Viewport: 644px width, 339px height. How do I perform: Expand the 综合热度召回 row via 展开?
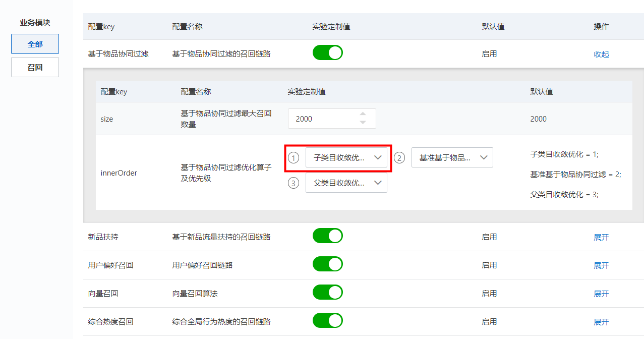(601, 322)
